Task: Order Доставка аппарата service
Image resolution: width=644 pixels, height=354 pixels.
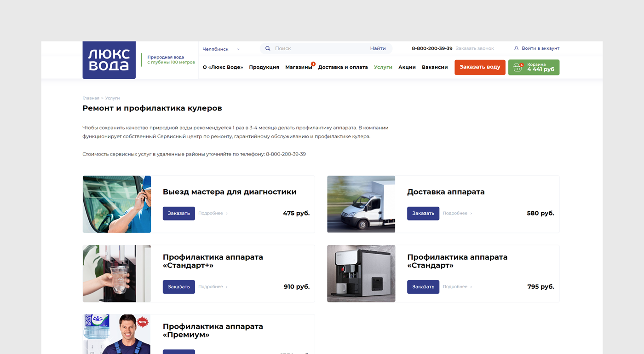Action: pos(423,213)
